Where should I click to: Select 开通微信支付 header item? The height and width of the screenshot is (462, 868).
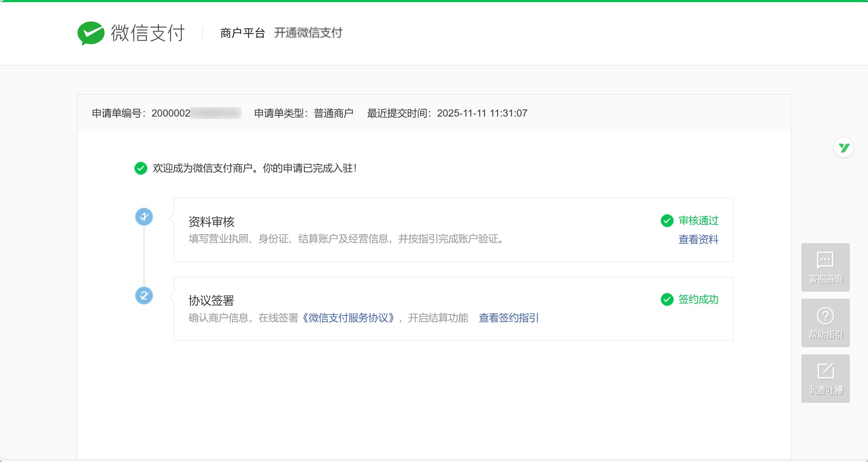tap(308, 33)
